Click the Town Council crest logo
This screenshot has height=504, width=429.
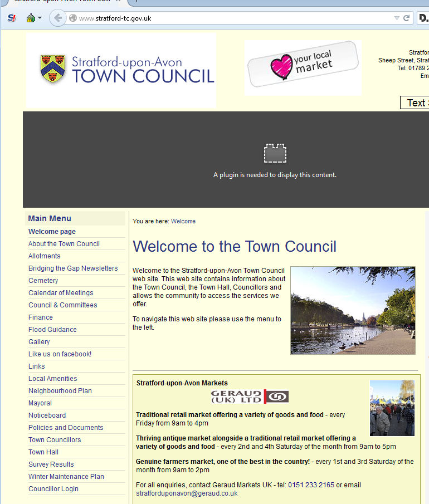coord(52,68)
